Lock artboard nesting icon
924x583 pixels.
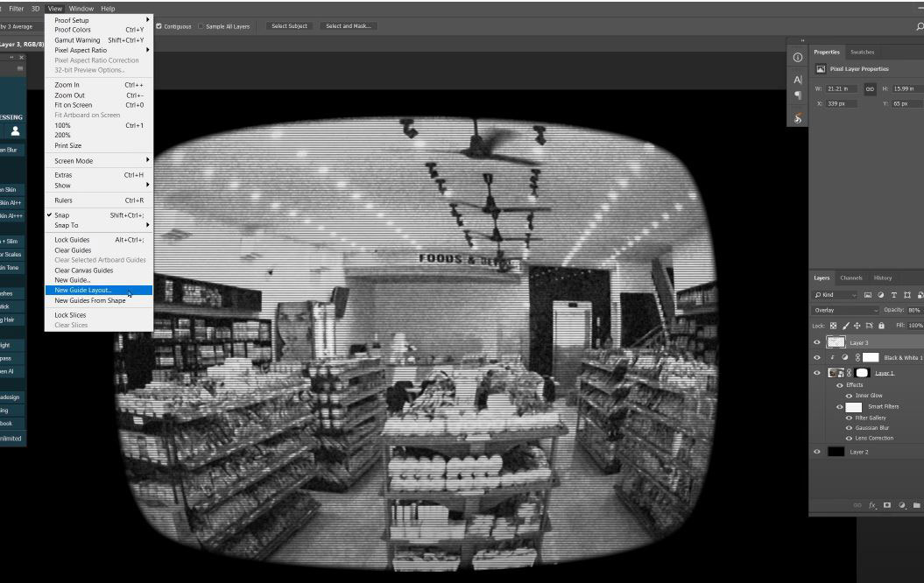click(869, 326)
